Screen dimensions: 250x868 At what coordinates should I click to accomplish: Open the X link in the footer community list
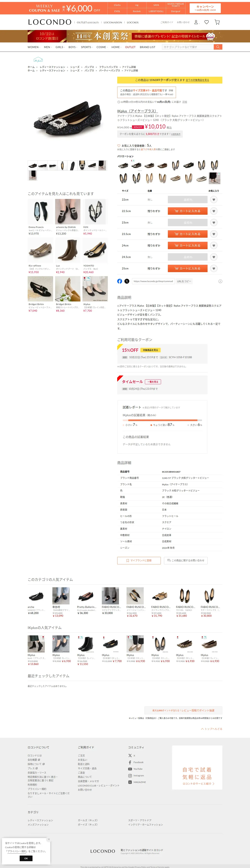pyautogui.click(x=132, y=755)
